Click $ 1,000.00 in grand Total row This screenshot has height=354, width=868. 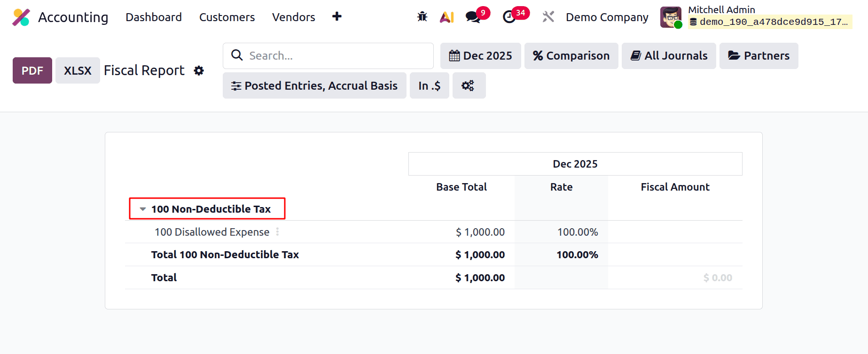[480, 277]
